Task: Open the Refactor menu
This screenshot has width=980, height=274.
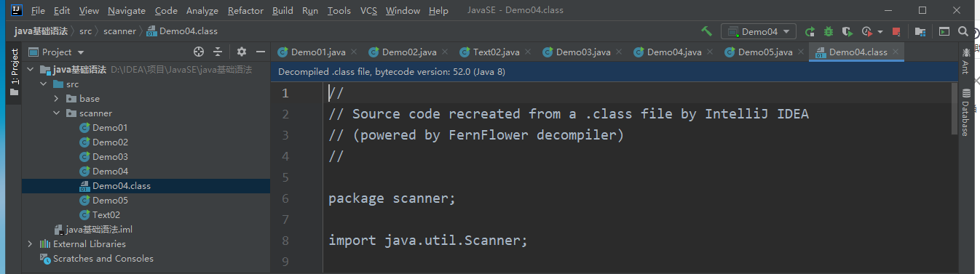Action: pyautogui.click(x=245, y=10)
